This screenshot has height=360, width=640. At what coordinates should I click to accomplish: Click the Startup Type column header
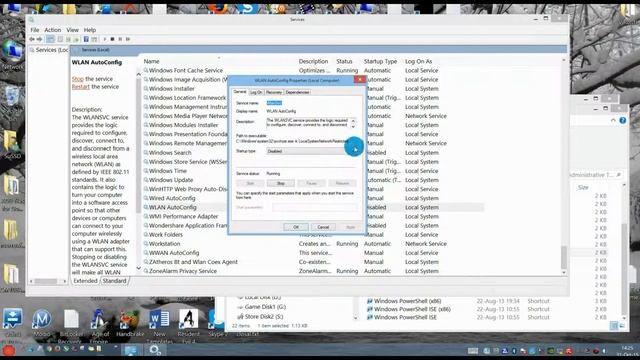380,61
